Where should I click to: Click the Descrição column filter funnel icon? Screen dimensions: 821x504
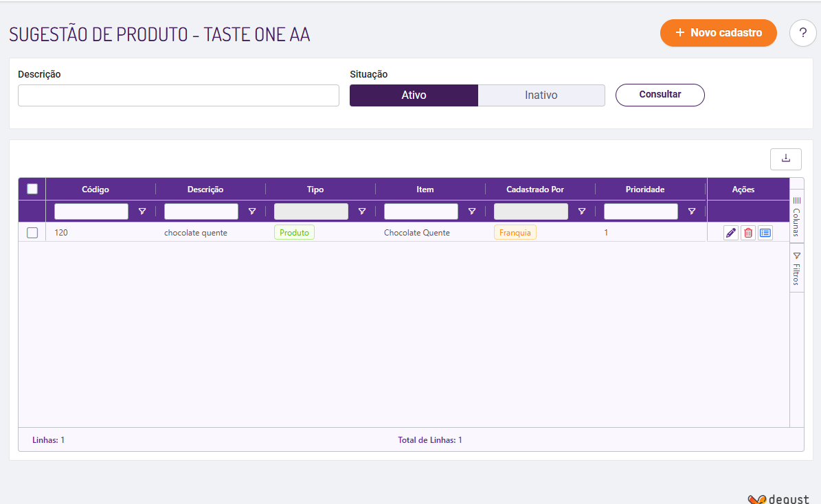252,211
